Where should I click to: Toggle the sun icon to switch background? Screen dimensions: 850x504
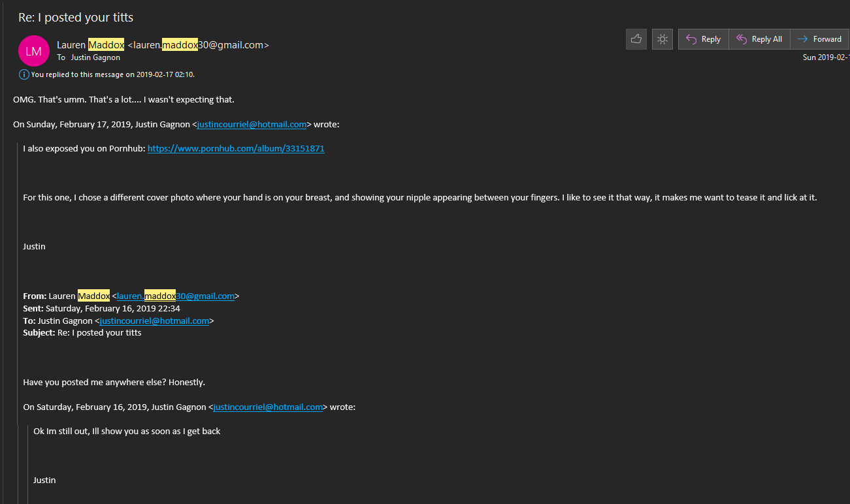[662, 39]
